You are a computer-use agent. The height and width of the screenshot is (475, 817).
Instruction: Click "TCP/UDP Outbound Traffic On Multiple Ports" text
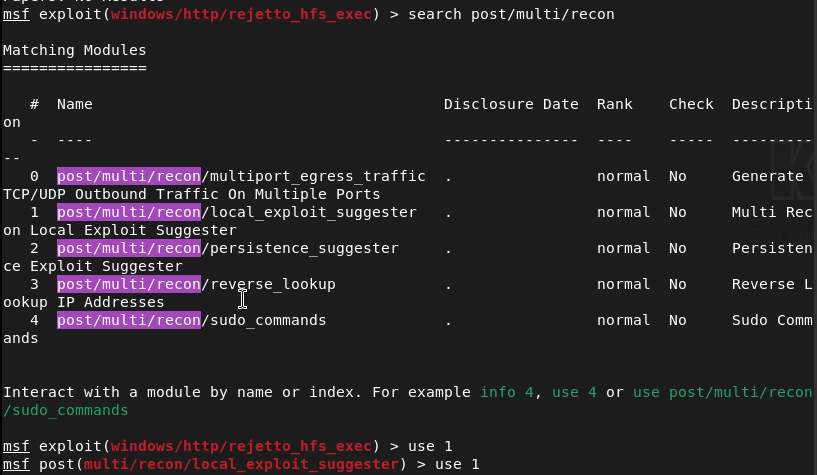(191, 194)
